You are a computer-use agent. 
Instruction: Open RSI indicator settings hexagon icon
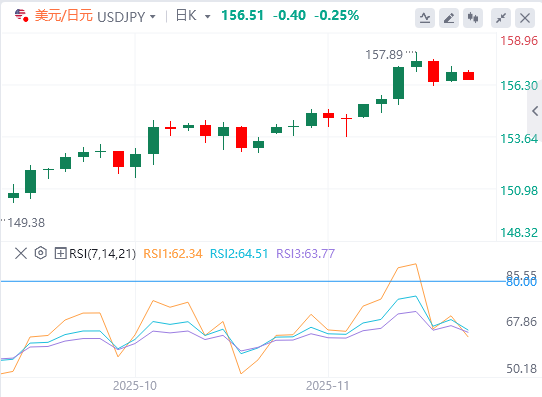pos(40,253)
